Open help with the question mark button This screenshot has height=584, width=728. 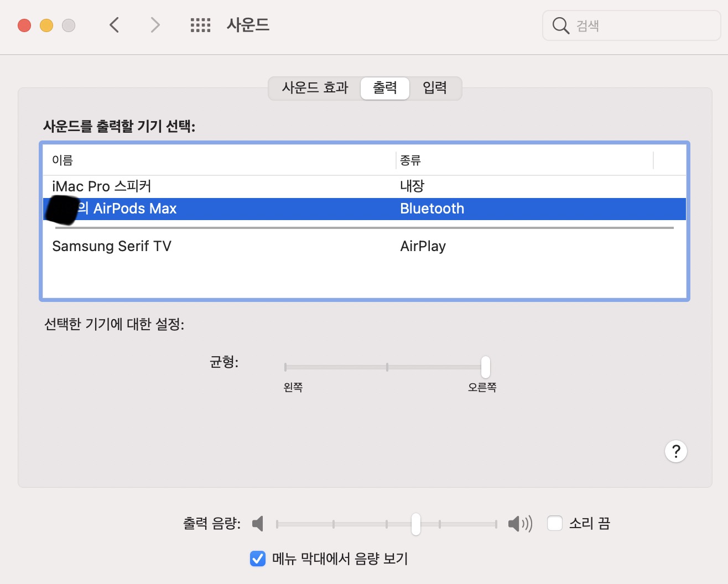(x=675, y=451)
